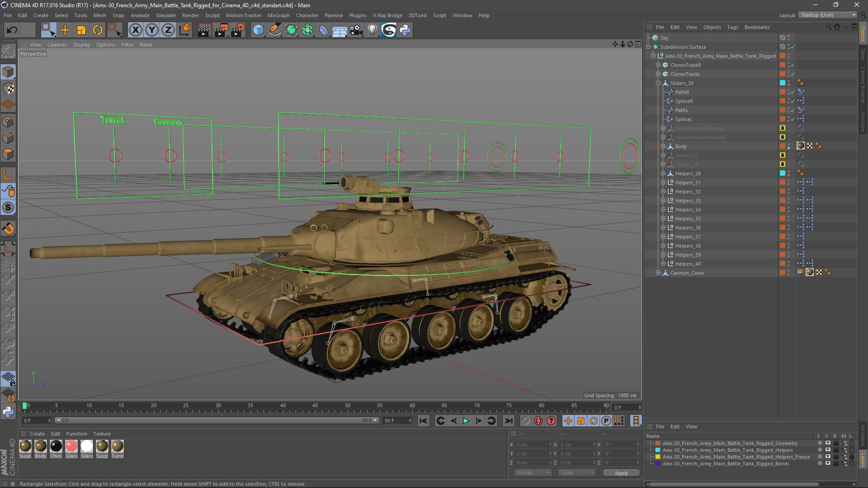Toggle Helpers_Freeze layer lock icon
Image resolution: width=868 pixels, height=488 pixels.
pyautogui.click(x=852, y=457)
